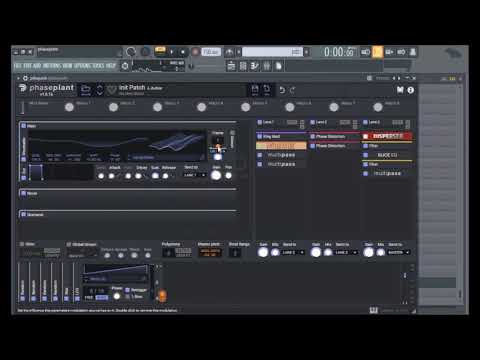Screen dimensions: 480x360
Task: Open the plugin wrapper gear settings icon
Action: pos(25,78)
